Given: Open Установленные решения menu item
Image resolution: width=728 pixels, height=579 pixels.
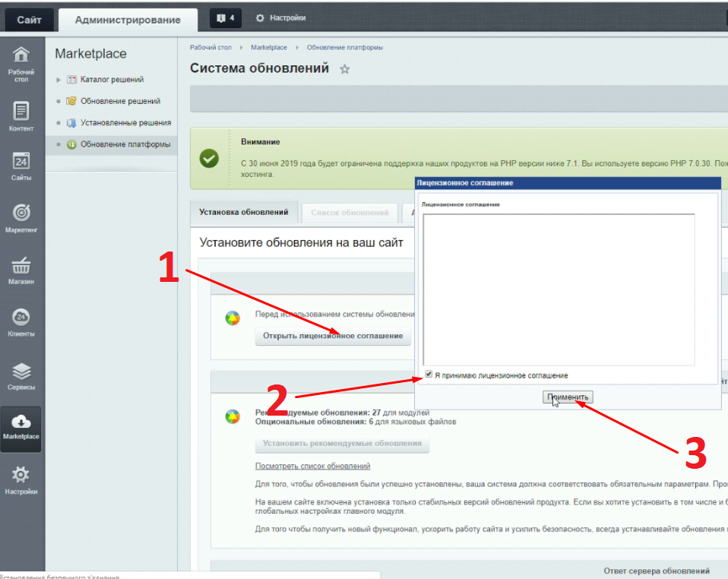Looking at the screenshot, I should click(126, 122).
